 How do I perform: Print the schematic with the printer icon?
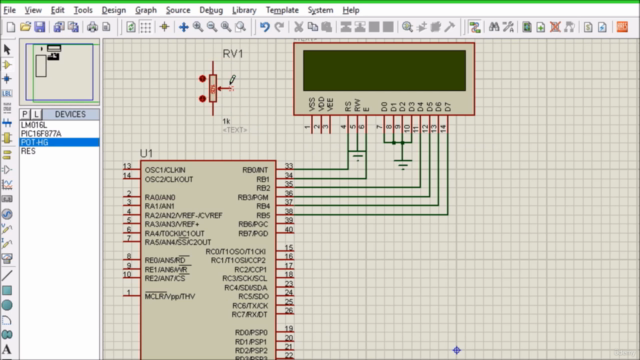click(92, 27)
